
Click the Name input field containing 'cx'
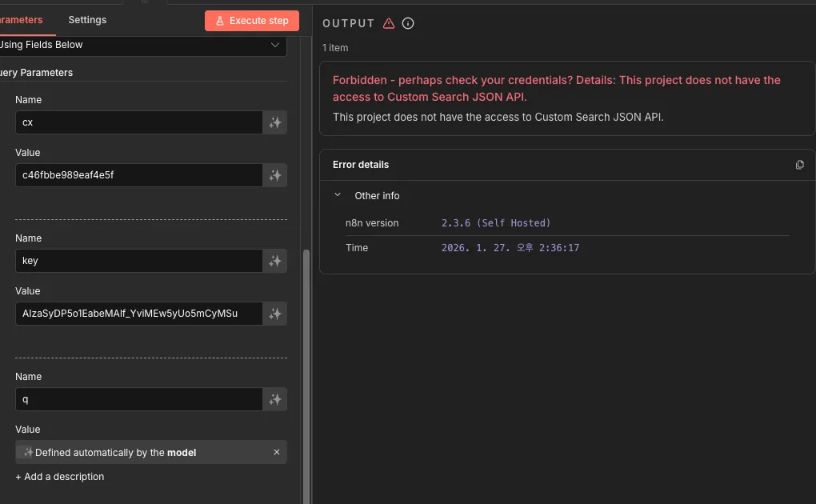[x=138, y=122]
